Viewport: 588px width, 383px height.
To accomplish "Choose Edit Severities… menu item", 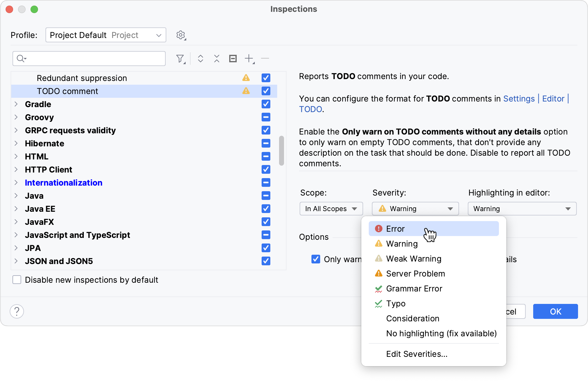I will pyautogui.click(x=417, y=354).
